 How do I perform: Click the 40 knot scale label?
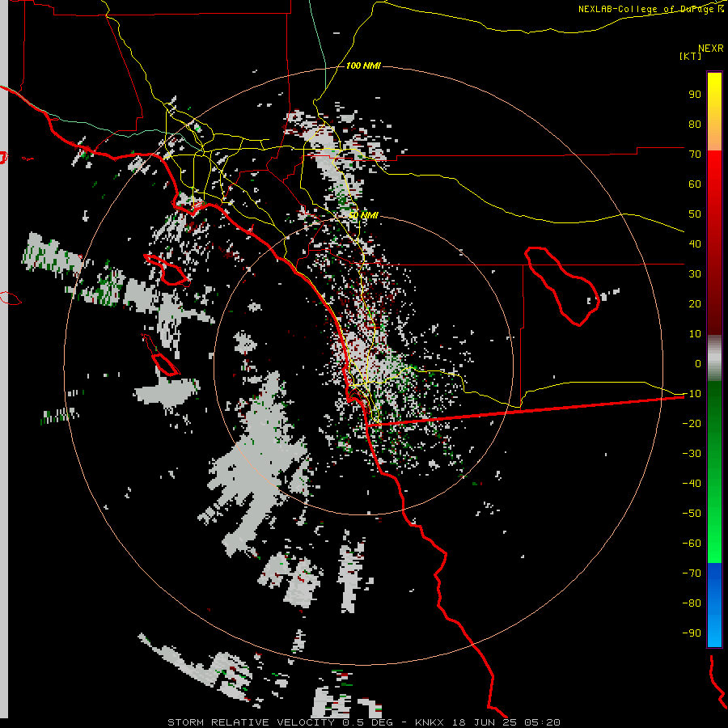point(695,244)
